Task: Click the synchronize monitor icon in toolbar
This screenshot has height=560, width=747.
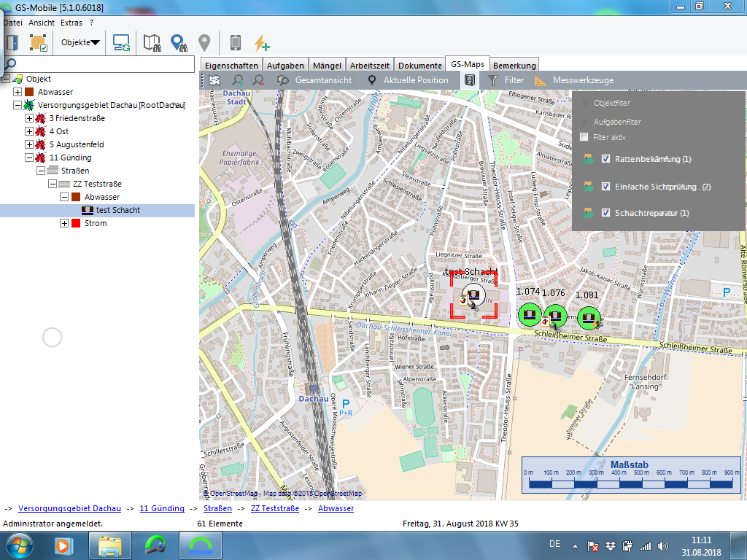Action: (x=121, y=43)
